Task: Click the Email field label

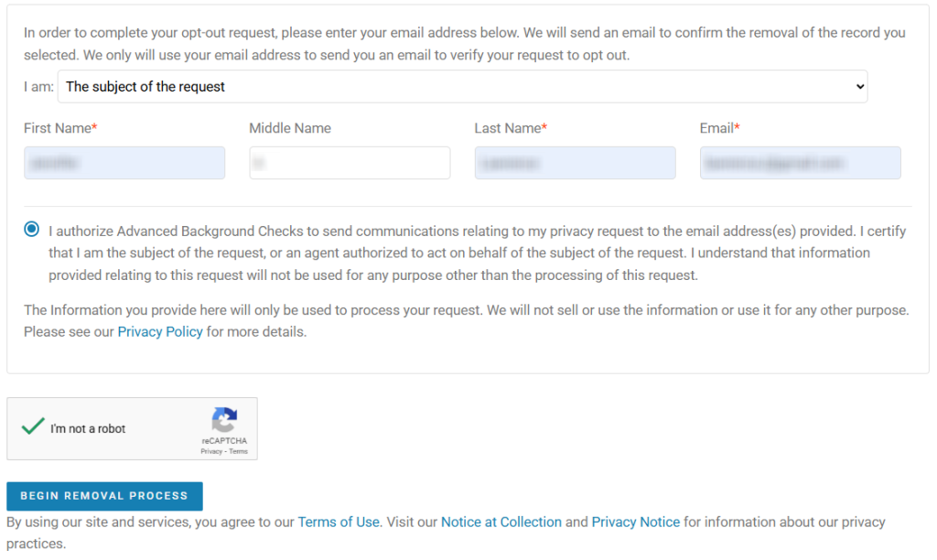Action: click(717, 129)
